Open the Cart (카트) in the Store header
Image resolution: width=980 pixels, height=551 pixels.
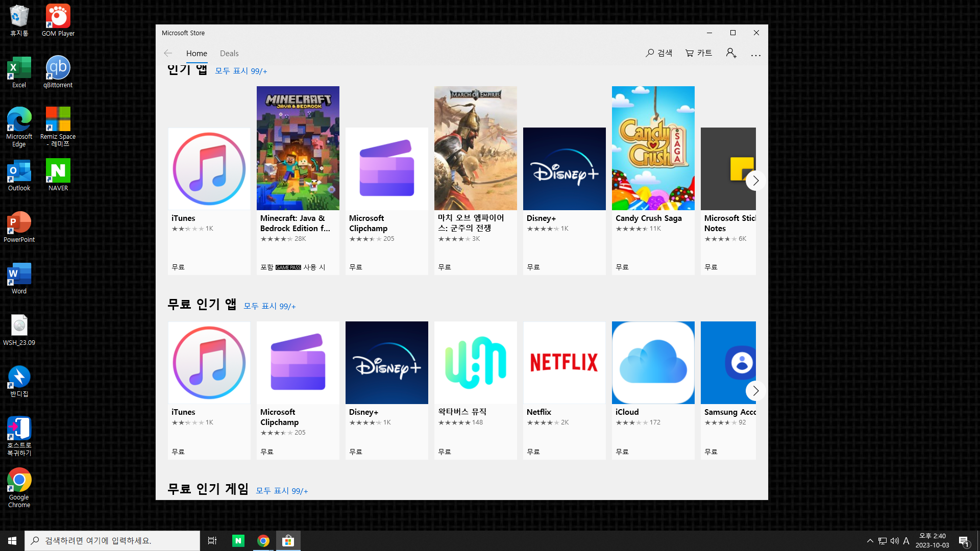click(699, 53)
